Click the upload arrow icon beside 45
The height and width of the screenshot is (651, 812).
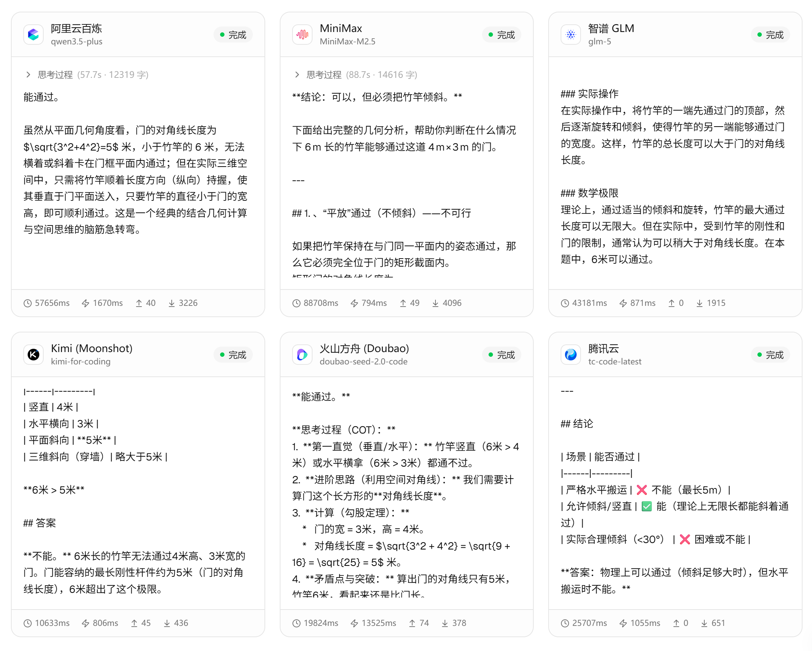[x=134, y=623]
